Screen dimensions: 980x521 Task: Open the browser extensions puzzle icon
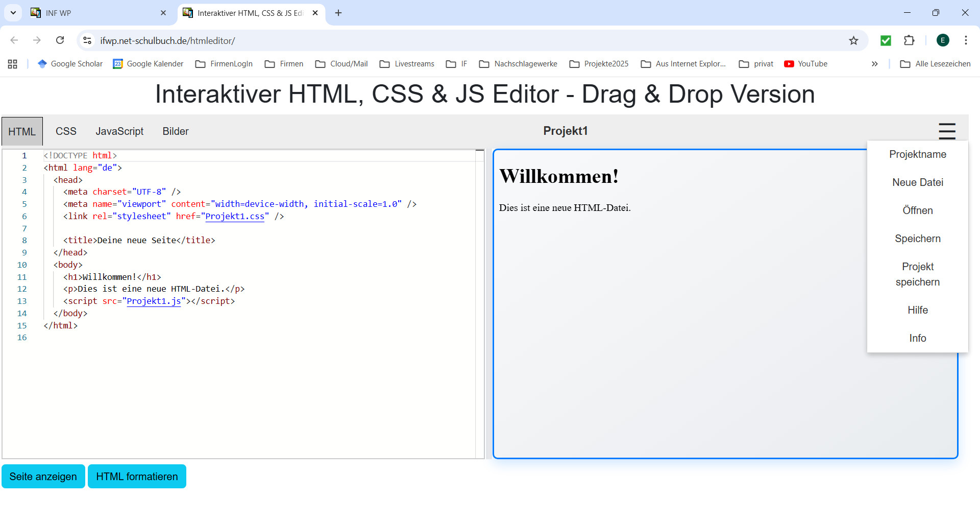pyautogui.click(x=909, y=41)
